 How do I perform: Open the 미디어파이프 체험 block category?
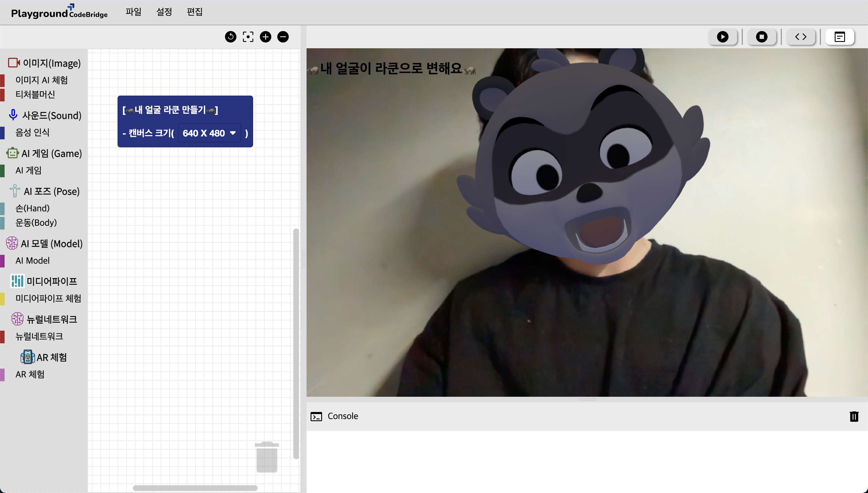49,298
